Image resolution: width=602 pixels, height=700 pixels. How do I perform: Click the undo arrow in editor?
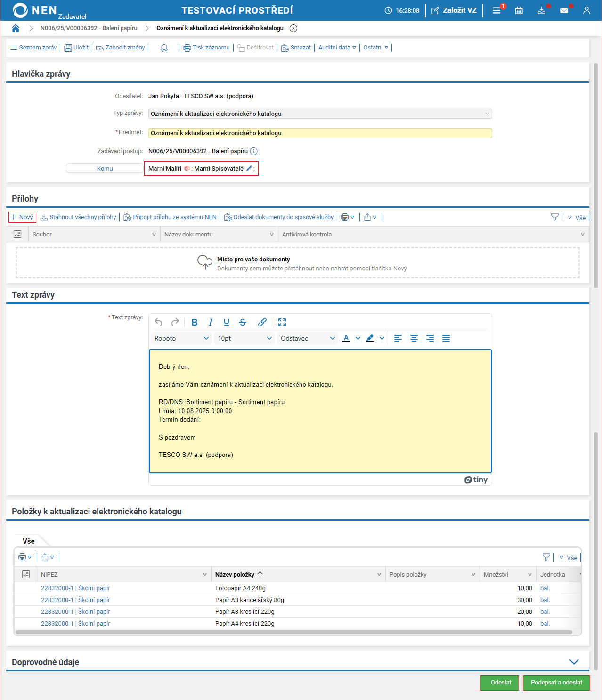(158, 322)
